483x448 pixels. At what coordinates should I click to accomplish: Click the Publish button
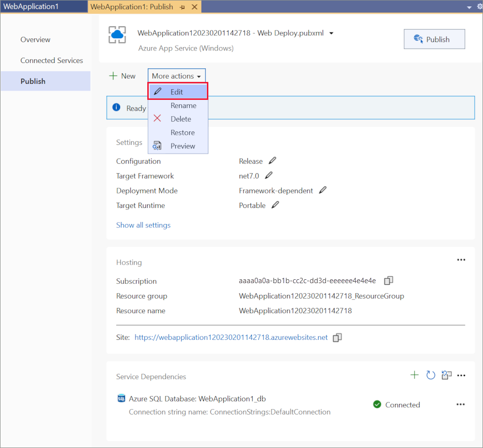point(434,39)
